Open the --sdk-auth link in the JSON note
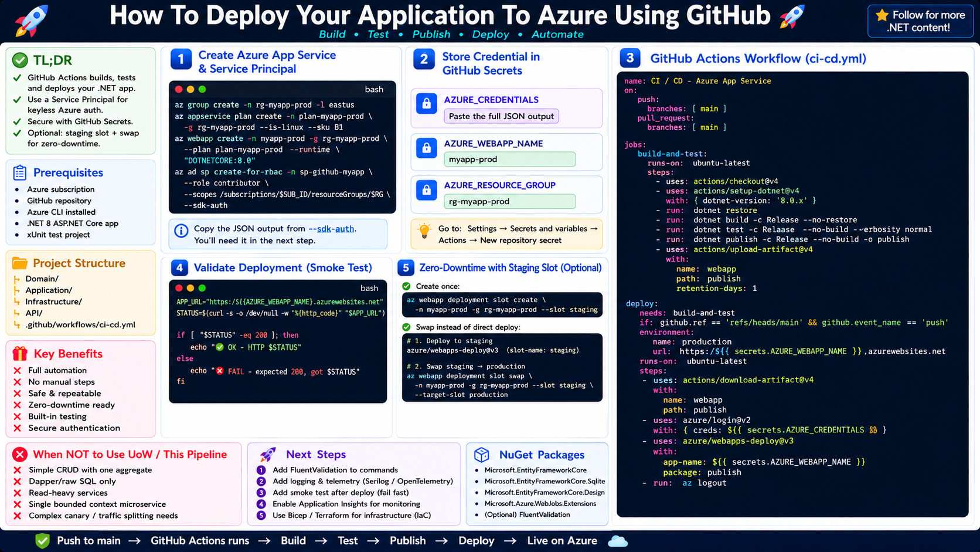This screenshot has height=552, width=980. pyautogui.click(x=332, y=229)
